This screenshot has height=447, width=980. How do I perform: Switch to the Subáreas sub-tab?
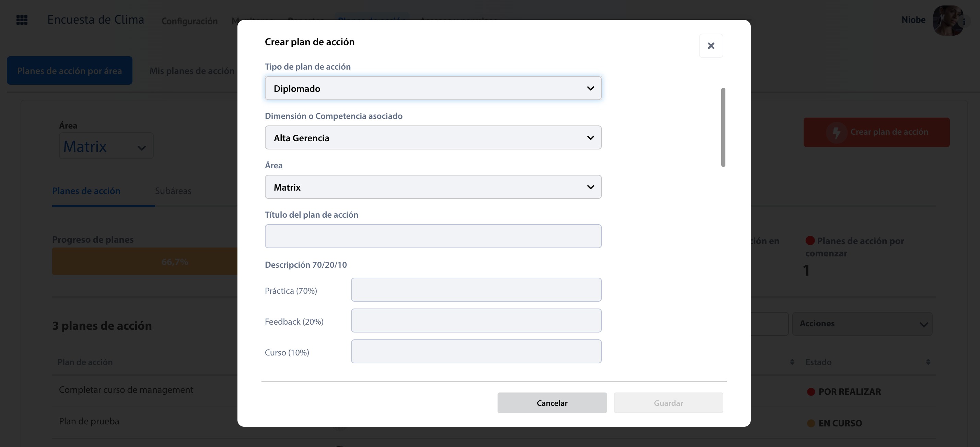pos(173,191)
